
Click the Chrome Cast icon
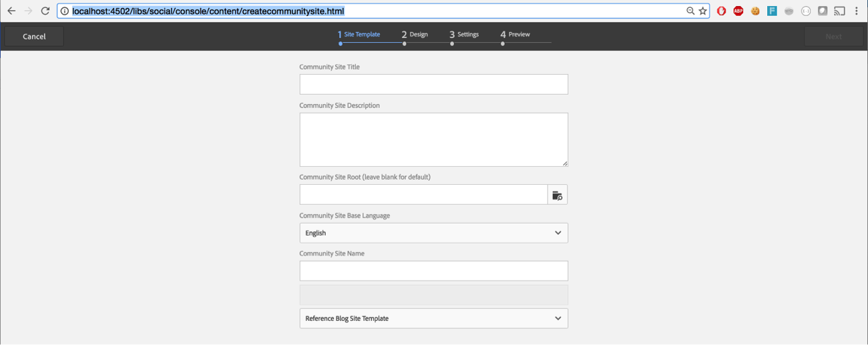pyautogui.click(x=839, y=11)
